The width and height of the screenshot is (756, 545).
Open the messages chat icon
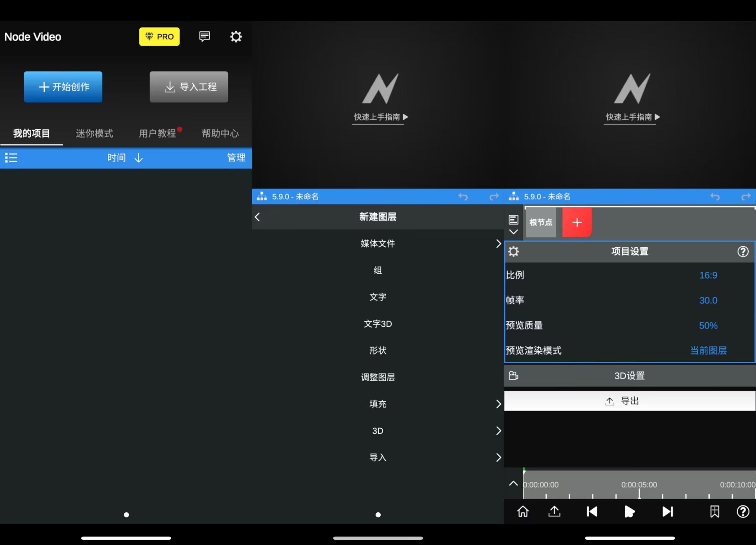(204, 36)
